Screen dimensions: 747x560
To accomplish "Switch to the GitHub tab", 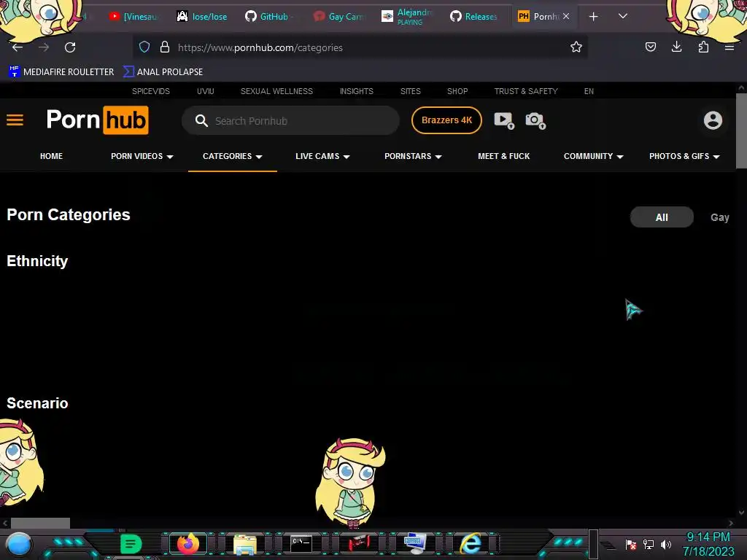I will coord(270,17).
